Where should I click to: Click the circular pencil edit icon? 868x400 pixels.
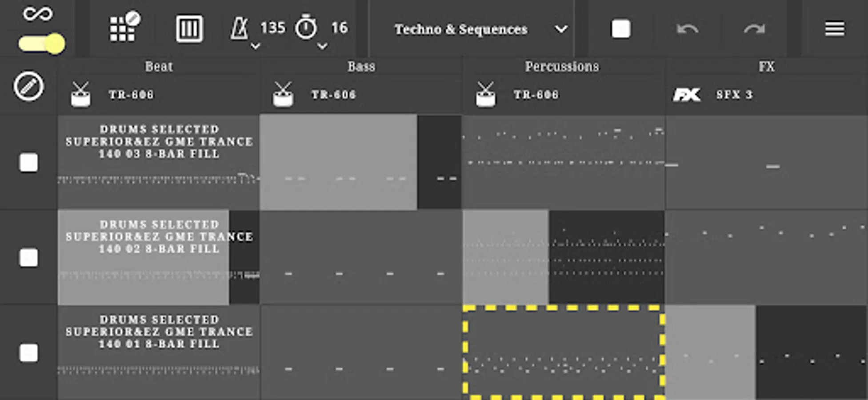28,86
